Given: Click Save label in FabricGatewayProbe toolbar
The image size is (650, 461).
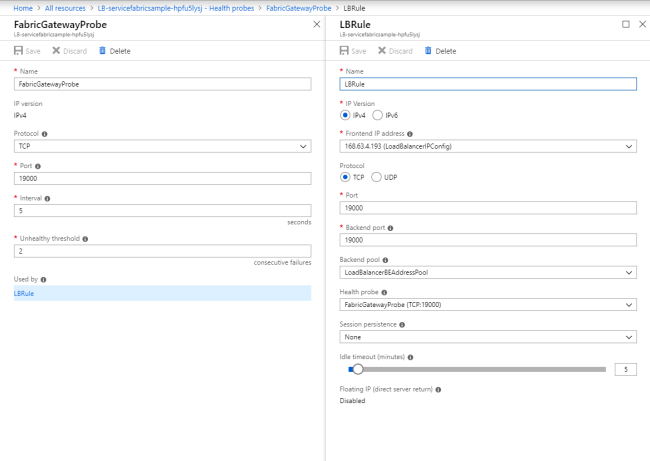Looking at the screenshot, I should [x=33, y=51].
